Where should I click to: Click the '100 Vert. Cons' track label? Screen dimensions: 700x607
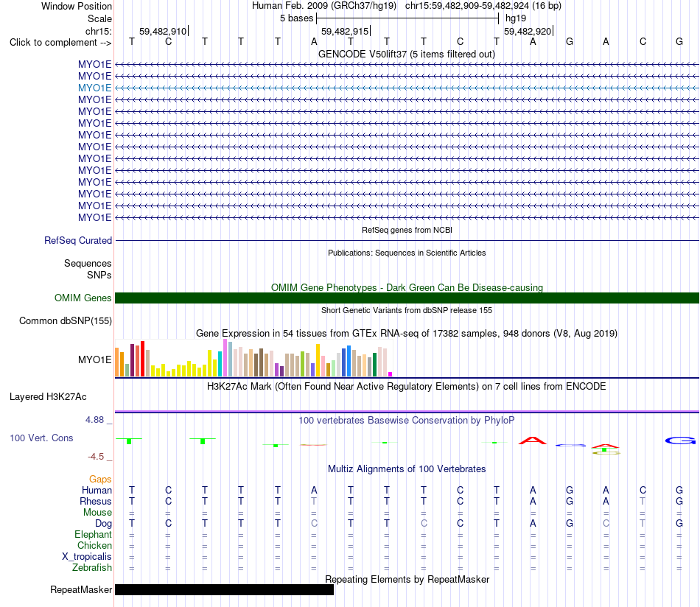(x=41, y=438)
